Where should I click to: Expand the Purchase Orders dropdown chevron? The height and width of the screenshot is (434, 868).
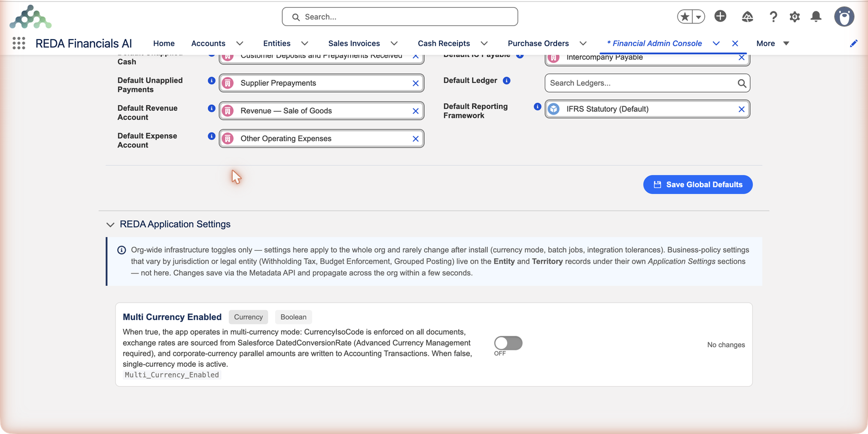coord(583,43)
